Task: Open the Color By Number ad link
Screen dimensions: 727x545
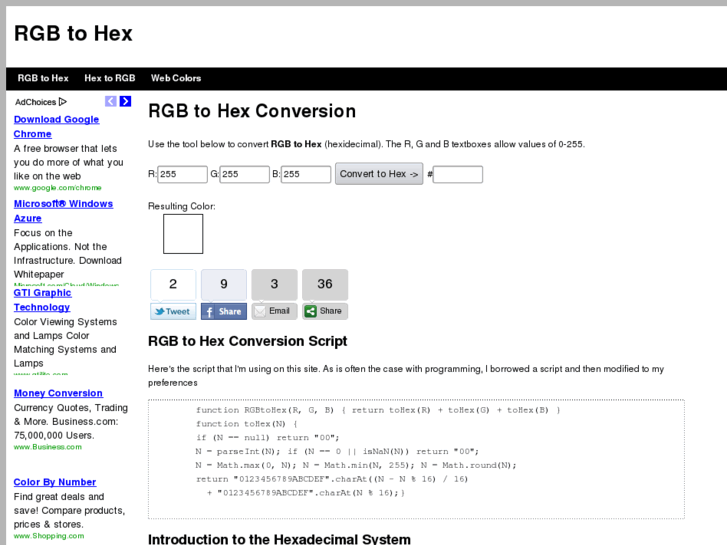Action: pos(55,482)
